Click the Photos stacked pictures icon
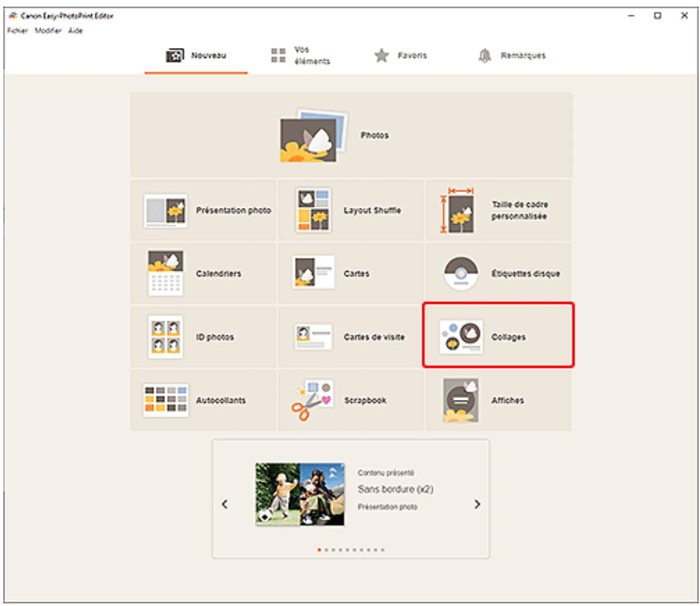 tap(314, 136)
